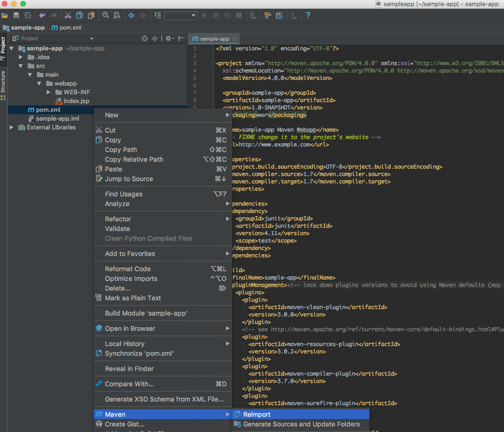Open Project Structure from the toolbar

click(279, 15)
